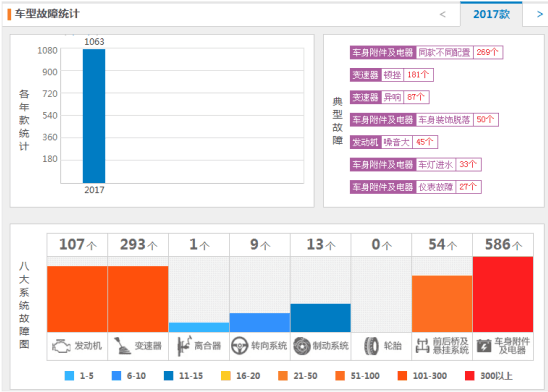Screen dimensions: 548x392
Task: Open the 车灯进水 33个 fault tag
Action: 416,165
